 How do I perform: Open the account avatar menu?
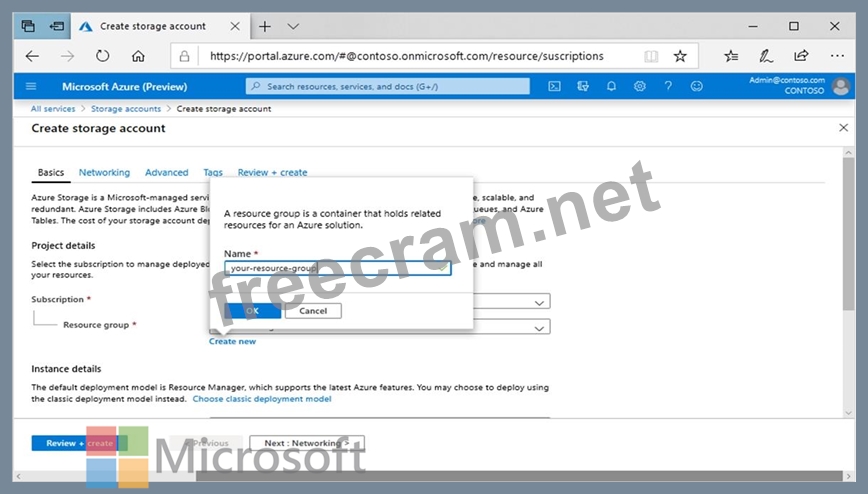coord(841,86)
